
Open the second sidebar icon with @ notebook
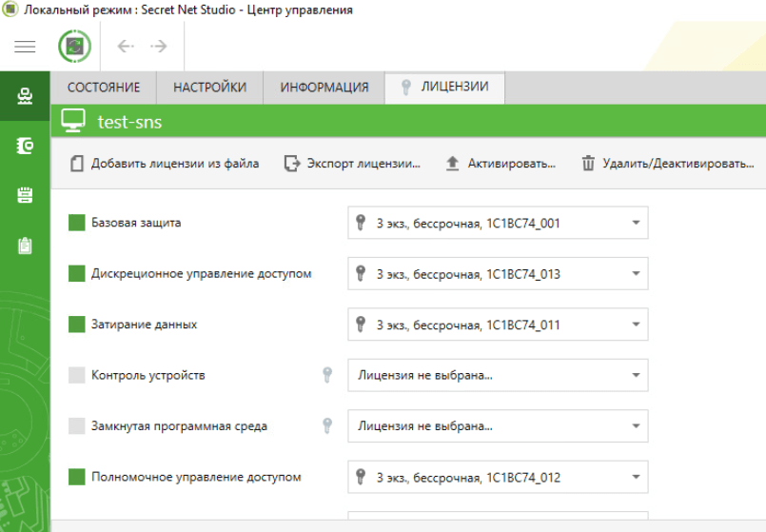coord(25,146)
